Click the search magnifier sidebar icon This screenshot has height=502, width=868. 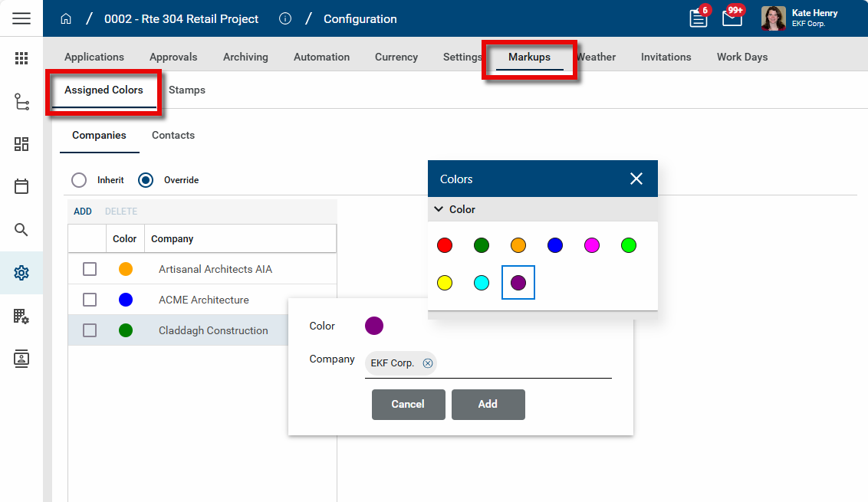tap(21, 230)
